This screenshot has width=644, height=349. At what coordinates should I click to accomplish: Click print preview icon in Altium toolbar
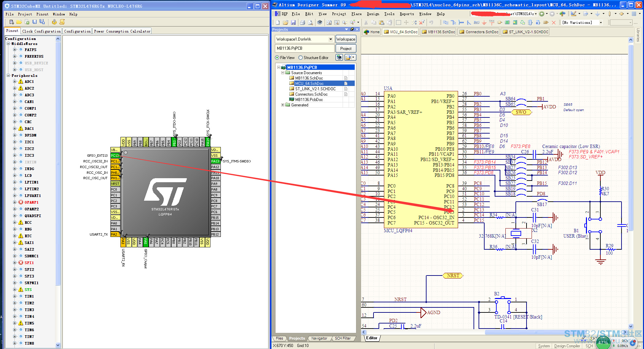pyautogui.click(x=310, y=22)
